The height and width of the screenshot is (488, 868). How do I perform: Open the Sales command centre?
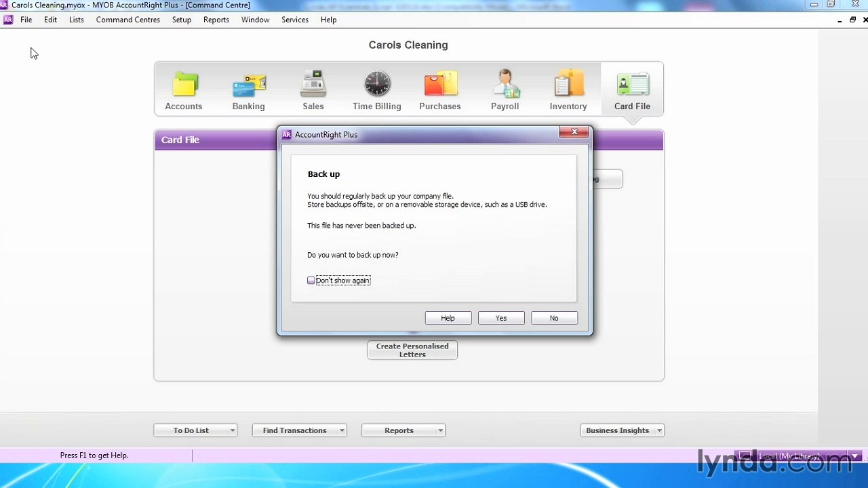coord(313,89)
